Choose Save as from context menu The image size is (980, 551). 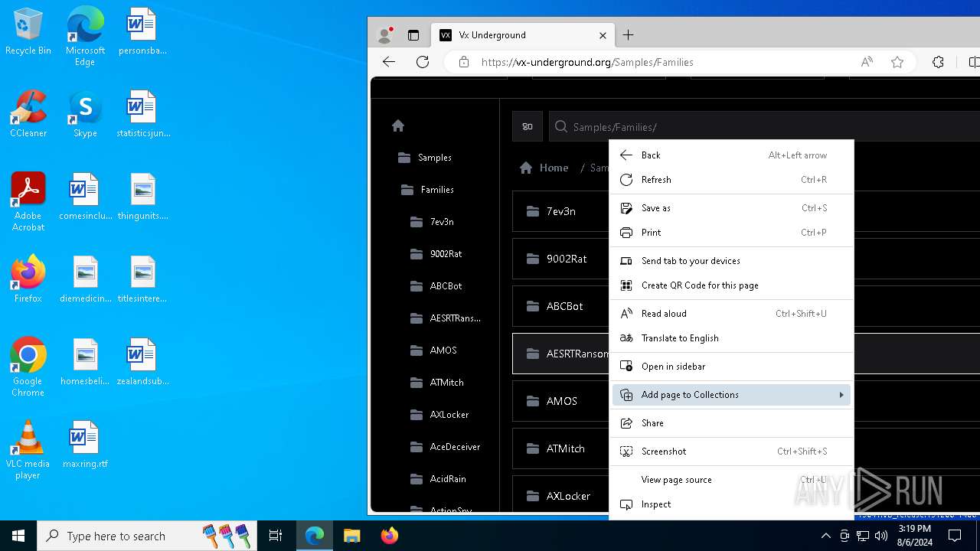click(731, 208)
